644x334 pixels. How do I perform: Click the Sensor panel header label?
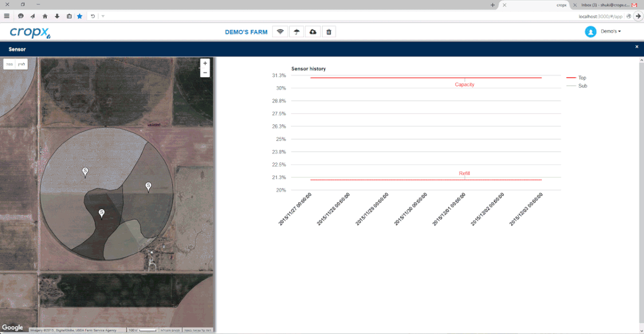coord(17,49)
